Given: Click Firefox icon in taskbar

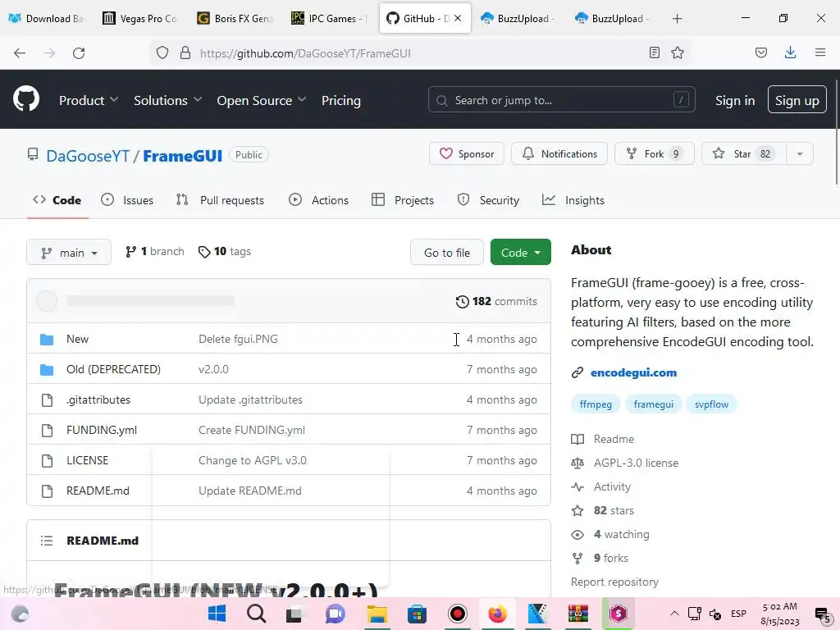Looking at the screenshot, I should [497, 614].
